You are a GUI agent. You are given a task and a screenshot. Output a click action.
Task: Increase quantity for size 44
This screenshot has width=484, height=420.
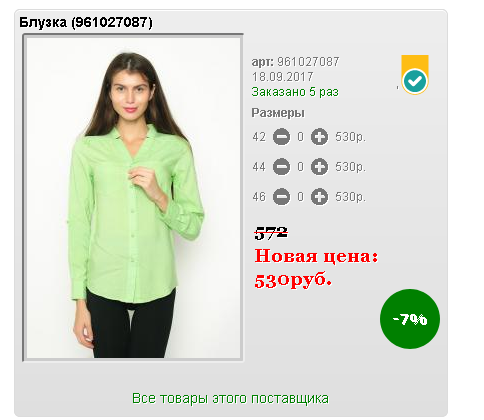click(x=319, y=167)
